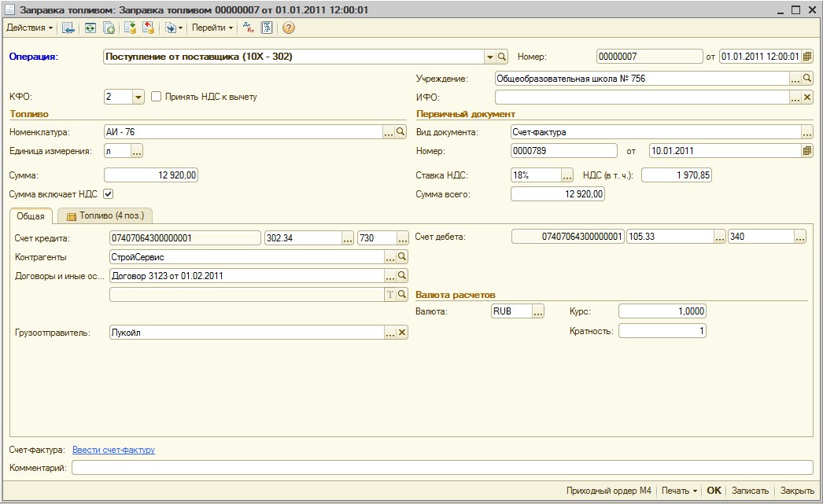Click the magnifier next to Операция field
The image size is (823, 504).
tap(502, 57)
